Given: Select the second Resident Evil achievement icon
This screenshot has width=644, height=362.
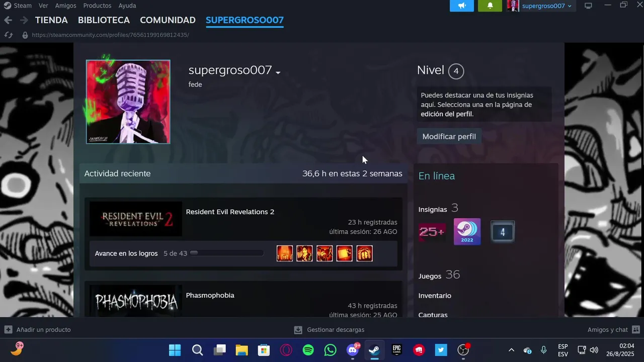Looking at the screenshot, I should (304, 253).
